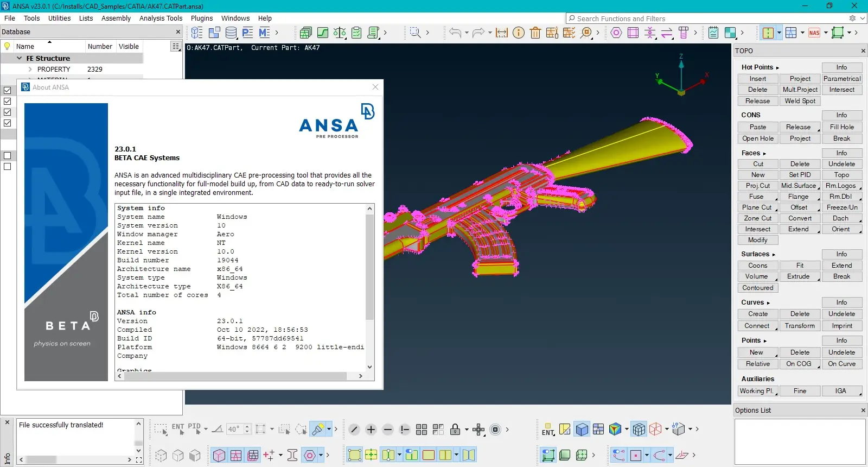Click the purple bolt connection icon
The width and height of the screenshot is (868, 467).
point(684,33)
